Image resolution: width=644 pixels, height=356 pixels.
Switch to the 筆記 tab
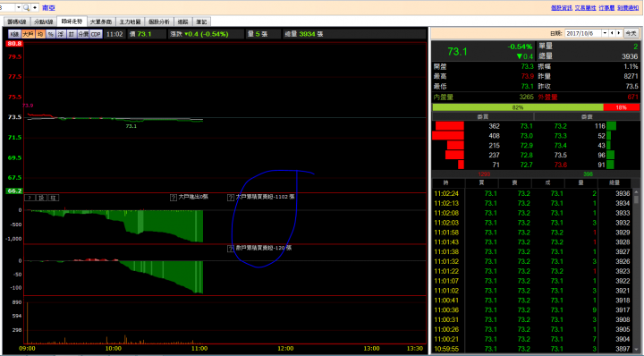click(201, 21)
